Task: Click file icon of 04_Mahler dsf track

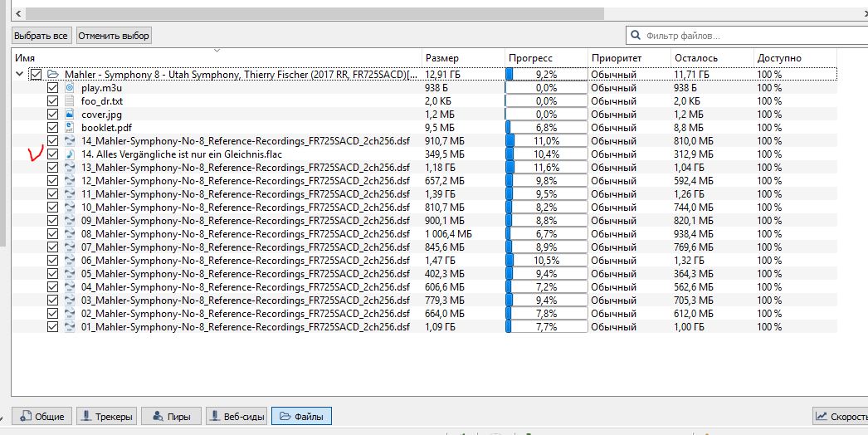Action: (69, 287)
